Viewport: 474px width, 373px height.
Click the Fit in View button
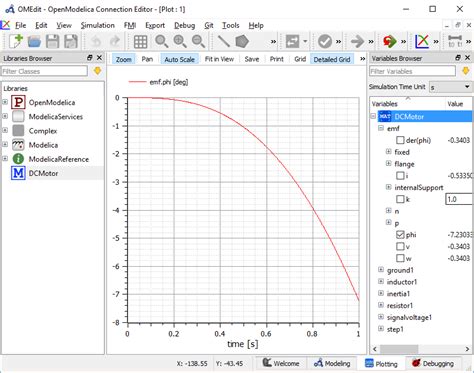coord(219,59)
